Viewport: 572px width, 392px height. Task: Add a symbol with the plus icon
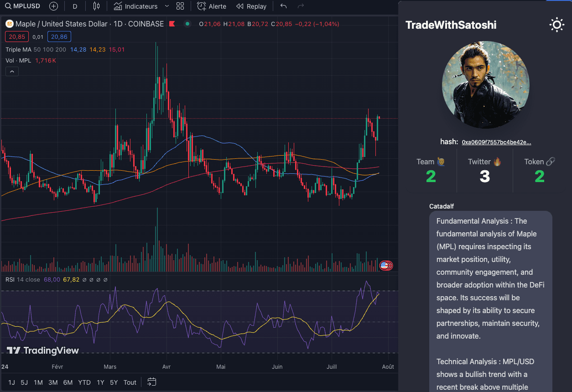(x=53, y=6)
